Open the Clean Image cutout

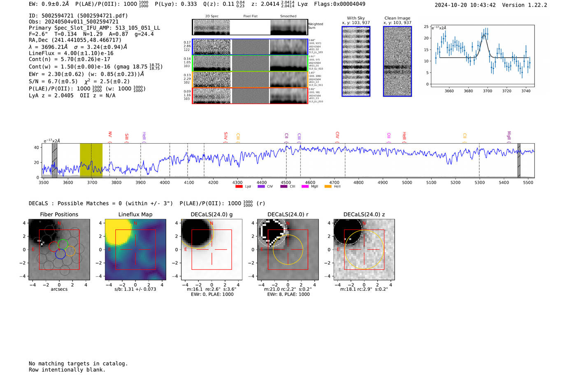(x=397, y=61)
